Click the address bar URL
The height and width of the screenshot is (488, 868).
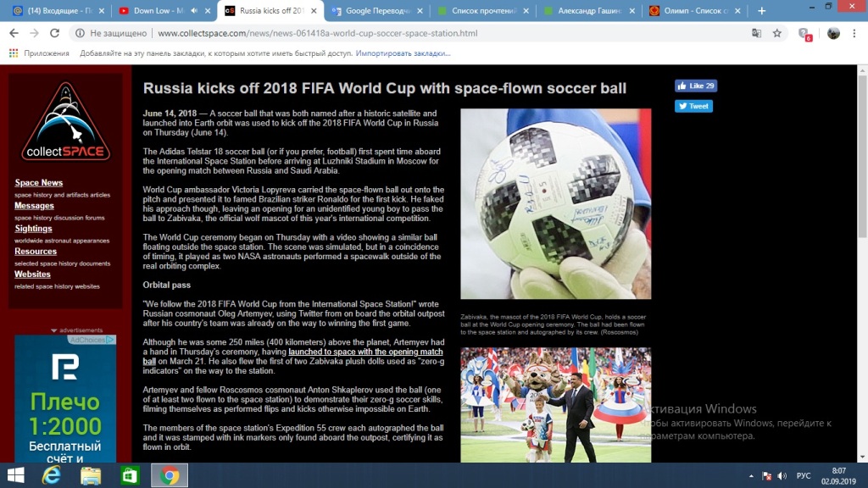click(x=318, y=33)
